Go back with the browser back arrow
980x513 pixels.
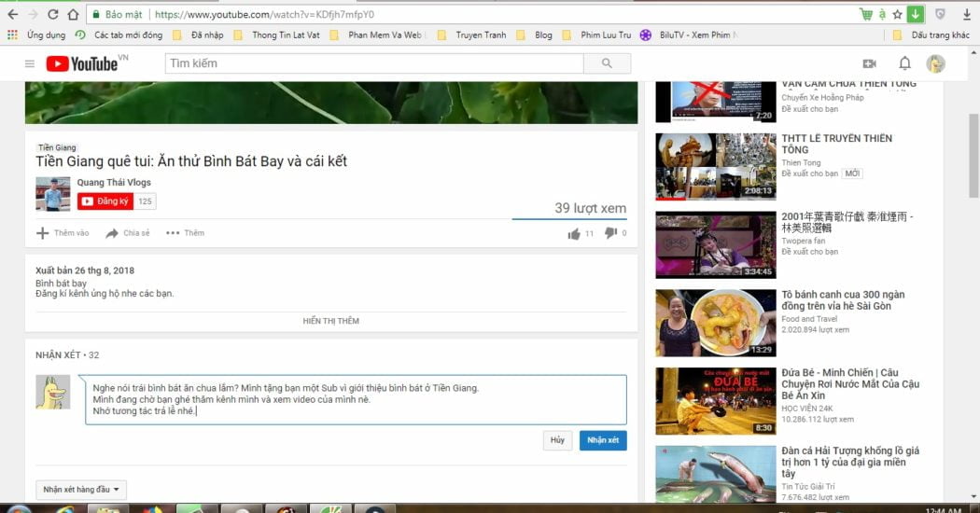point(12,14)
